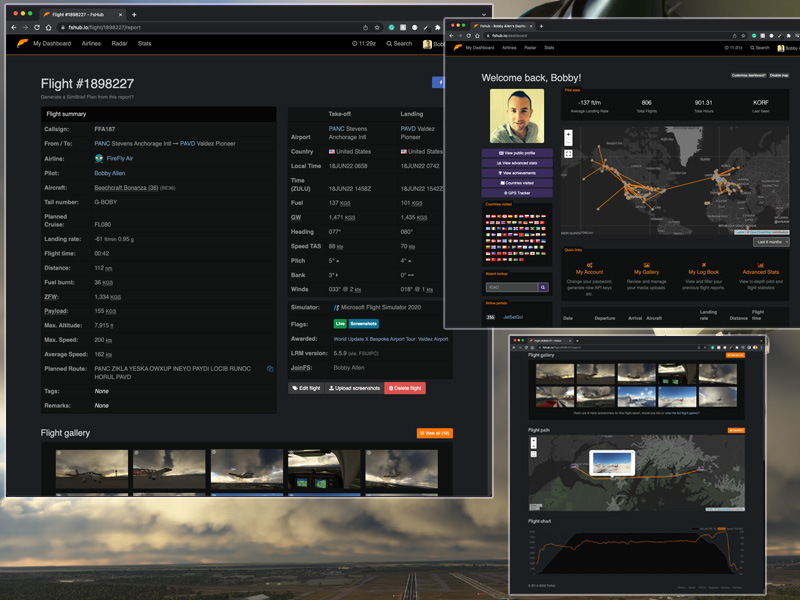
Task: Open Radar menu in the dashboard window
Action: coord(530,47)
